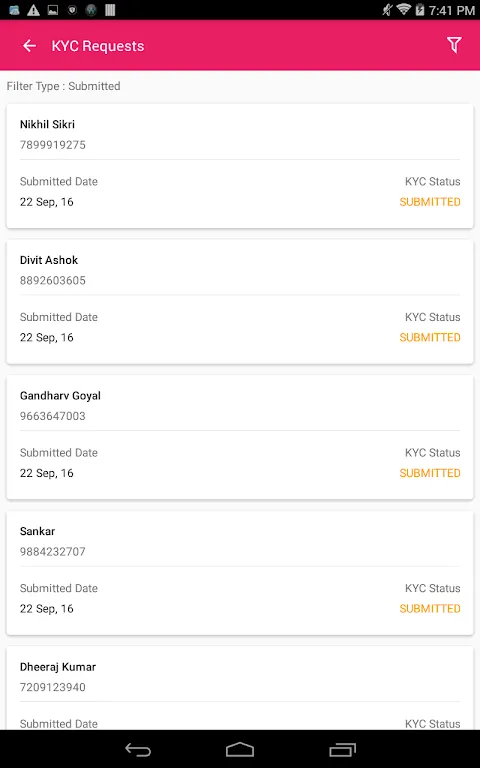Tap the back arrow in header
Viewport: 480px width, 768px height.
(29, 46)
